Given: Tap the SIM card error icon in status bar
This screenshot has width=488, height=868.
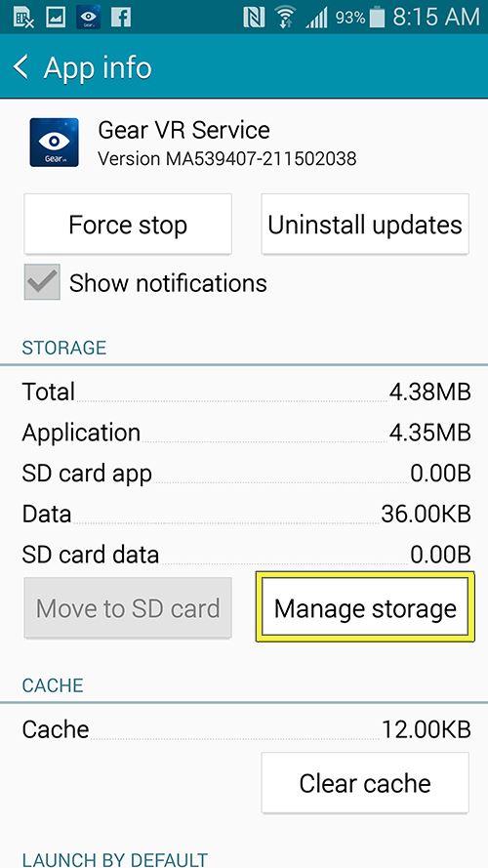Looking at the screenshot, I should click(23, 18).
